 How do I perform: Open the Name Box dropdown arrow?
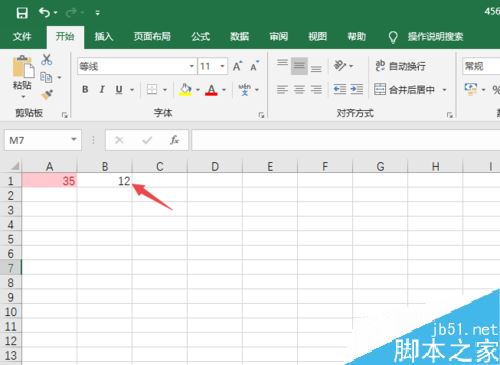click(x=74, y=140)
